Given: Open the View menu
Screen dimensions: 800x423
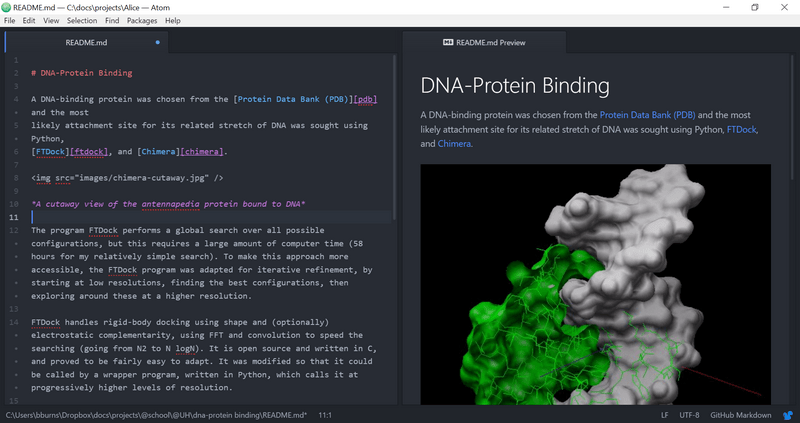Looking at the screenshot, I should tap(51, 21).
